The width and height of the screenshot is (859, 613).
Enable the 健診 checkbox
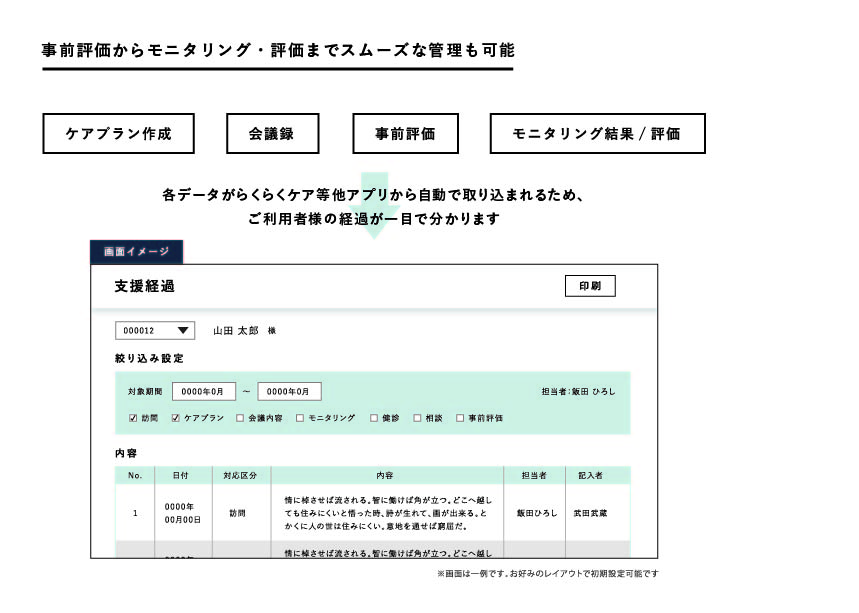tap(373, 420)
